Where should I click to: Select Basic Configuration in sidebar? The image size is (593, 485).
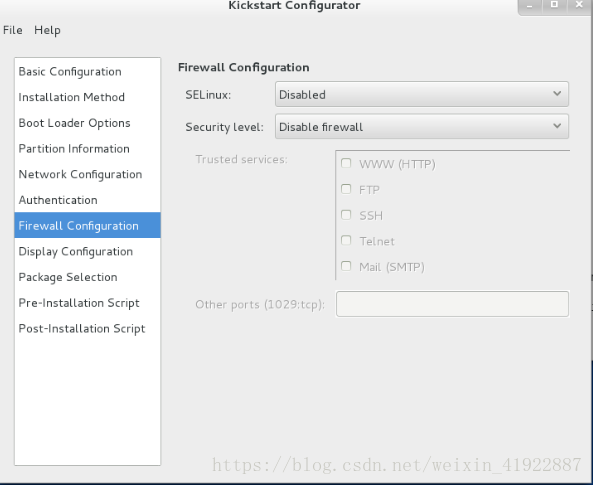pyautogui.click(x=87, y=72)
